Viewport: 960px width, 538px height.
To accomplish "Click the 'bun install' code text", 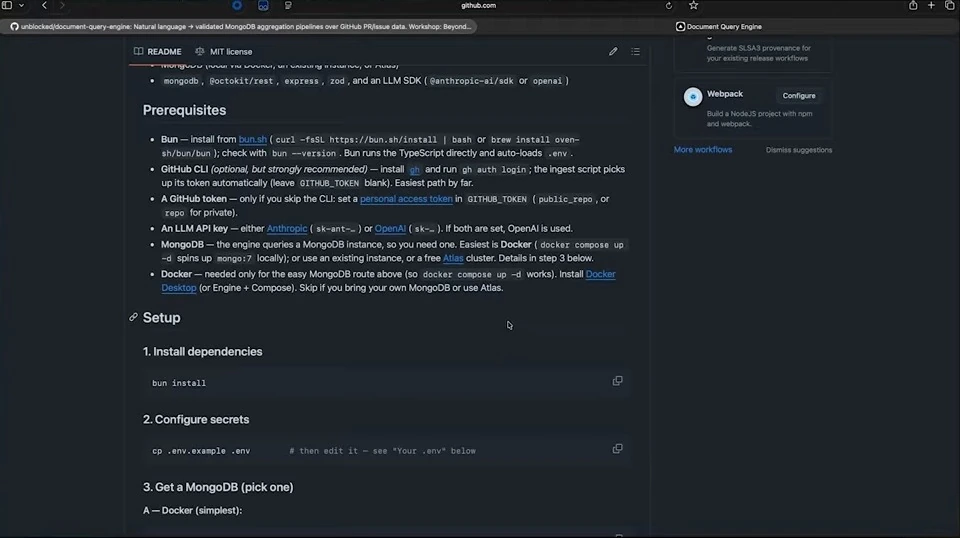I will pos(179,383).
